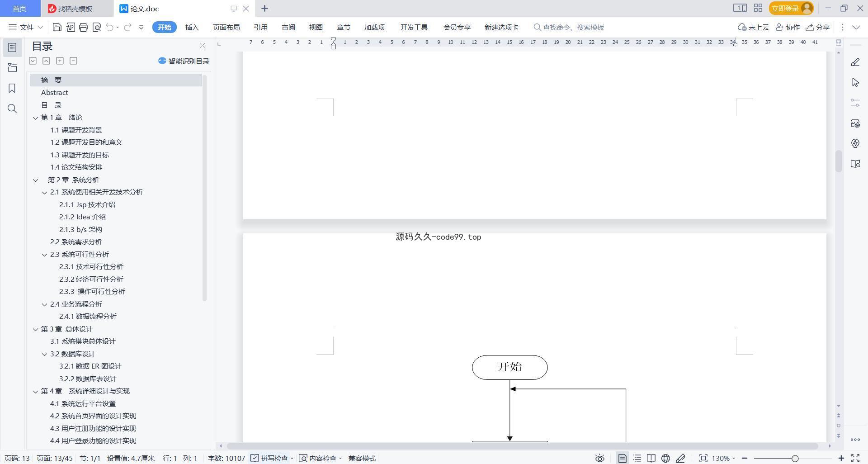Screen dimensions: 868x464
Task: Open the 引用 ribbon tab
Action: click(x=261, y=27)
